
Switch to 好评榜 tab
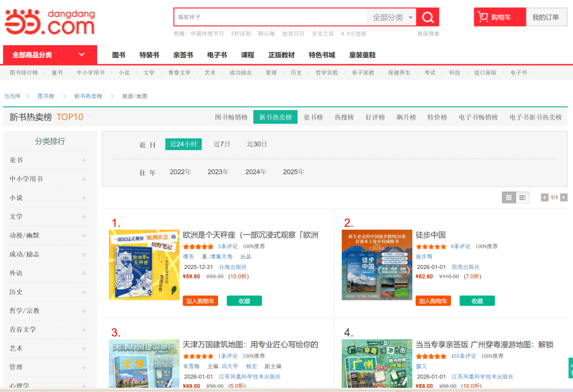tap(375, 117)
